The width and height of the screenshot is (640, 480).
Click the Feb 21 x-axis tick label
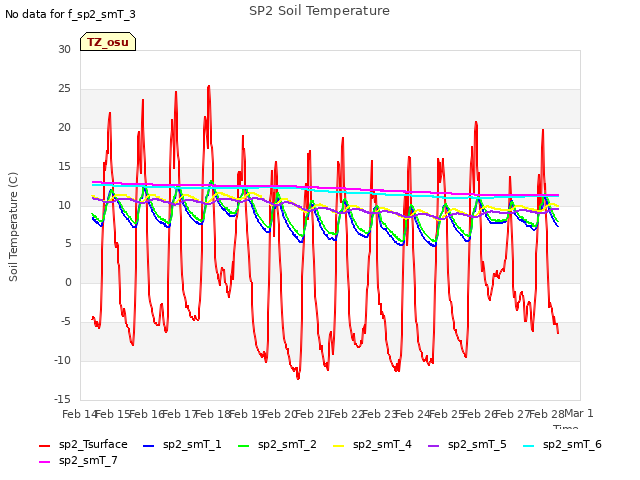313,414
